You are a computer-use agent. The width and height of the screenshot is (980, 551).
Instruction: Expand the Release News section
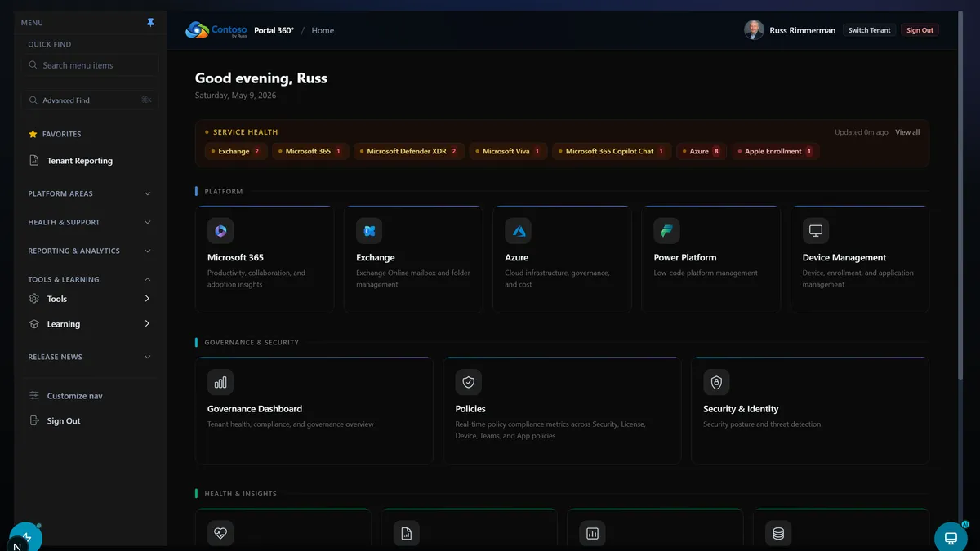pos(90,358)
